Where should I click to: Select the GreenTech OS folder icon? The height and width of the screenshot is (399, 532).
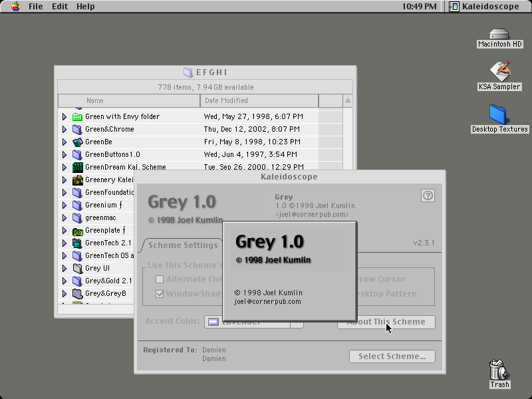coord(77,255)
